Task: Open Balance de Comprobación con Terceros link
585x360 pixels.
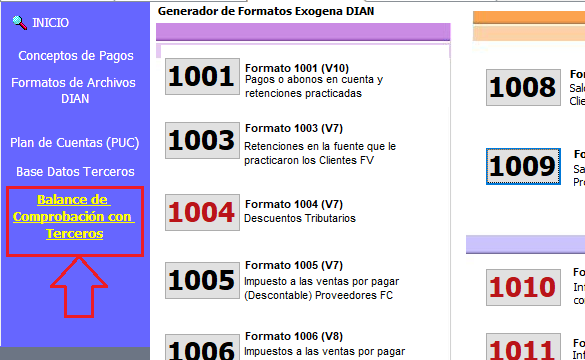Action: [74, 217]
